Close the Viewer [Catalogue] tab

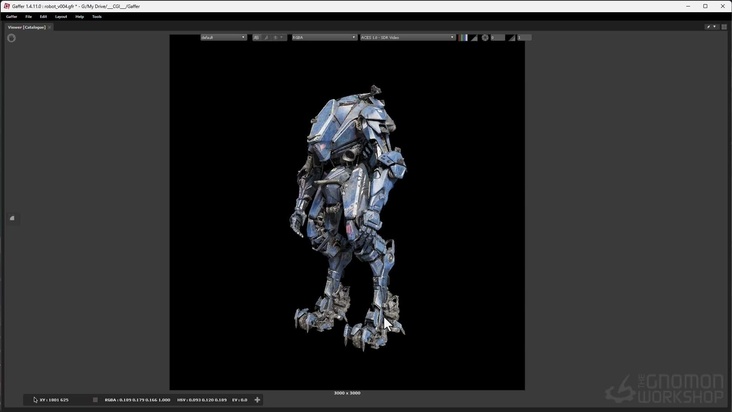49,27
